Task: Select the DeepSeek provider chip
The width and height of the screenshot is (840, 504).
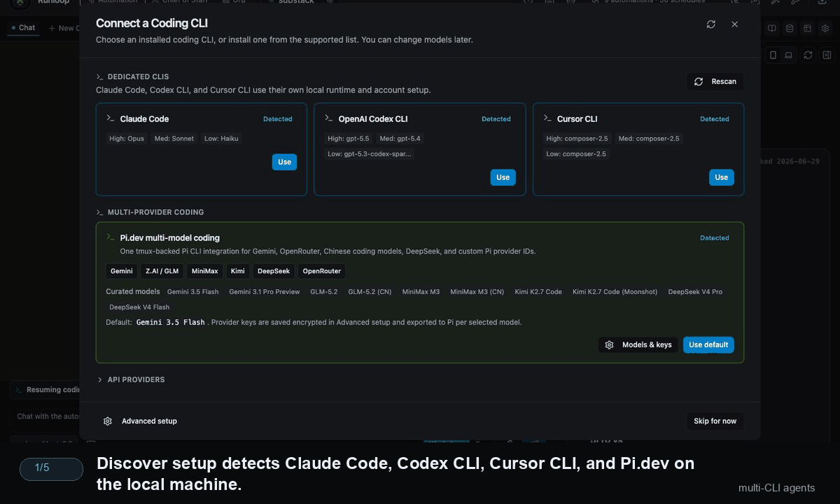Action: pyautogui.click(x=274, y=271)
